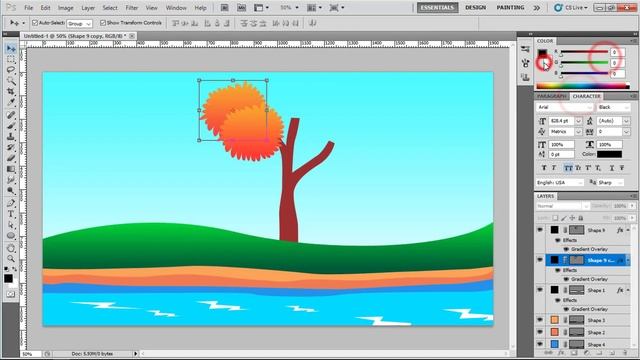Select the Horizontal Type tool
Viewport: 640px width, 360px height.
[11, 214]
